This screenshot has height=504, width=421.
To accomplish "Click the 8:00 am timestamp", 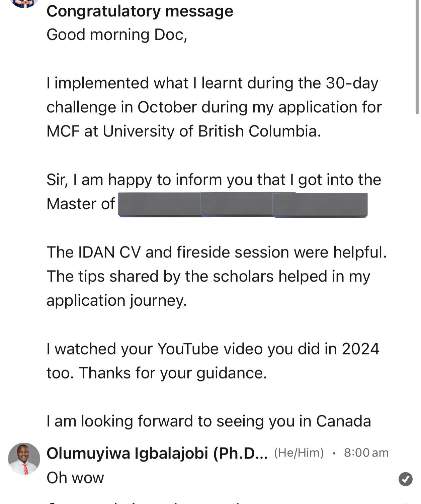I will tap(366, 453).
